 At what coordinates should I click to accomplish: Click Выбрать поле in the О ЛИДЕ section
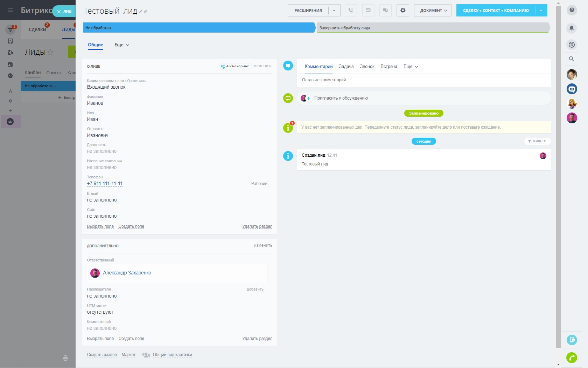[100, 226]
